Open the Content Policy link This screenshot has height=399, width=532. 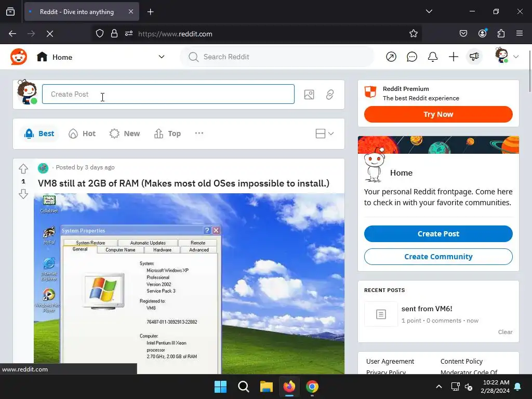[x=461, y=362]
